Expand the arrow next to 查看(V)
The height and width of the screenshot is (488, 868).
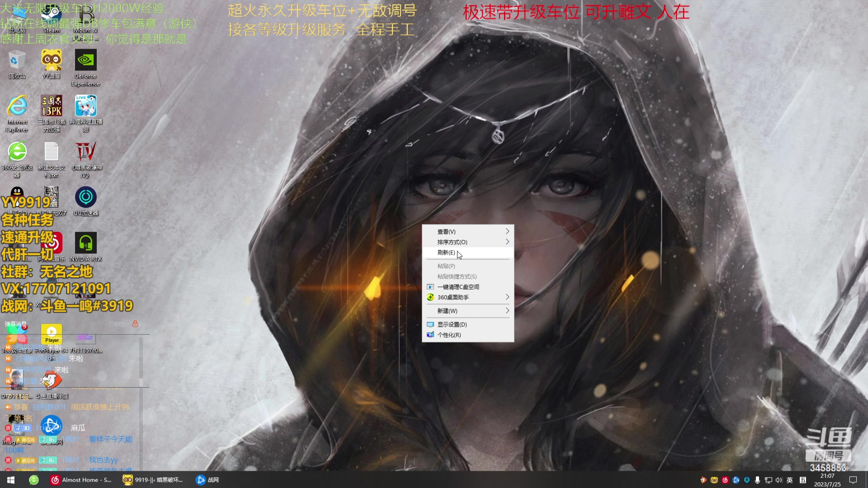point(507,231)
